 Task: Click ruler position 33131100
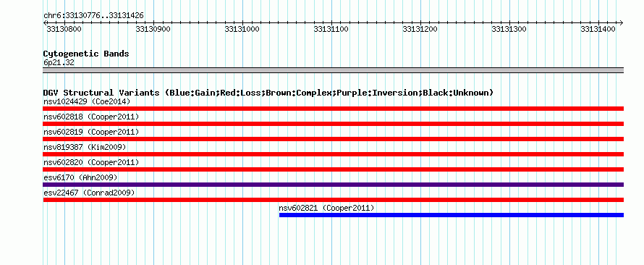331,29
